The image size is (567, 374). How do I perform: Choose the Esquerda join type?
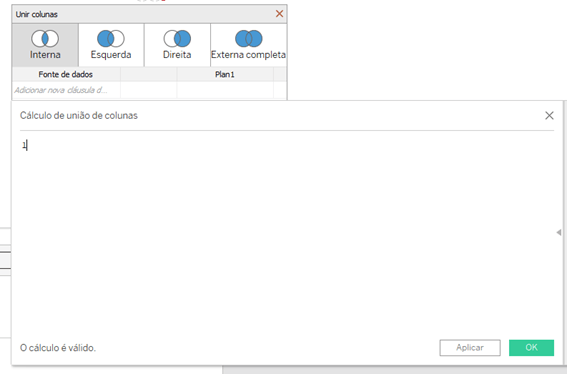111,45
